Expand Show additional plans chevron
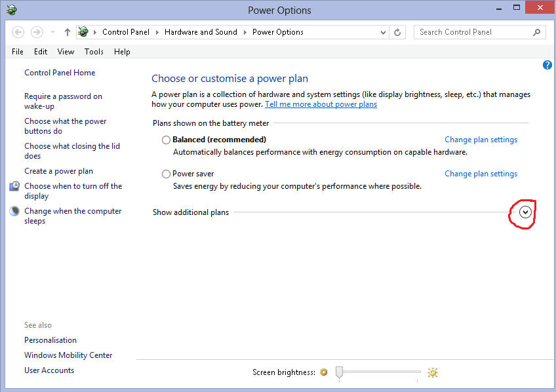This screenshot has width=556, height=392. tap(525, 212)
